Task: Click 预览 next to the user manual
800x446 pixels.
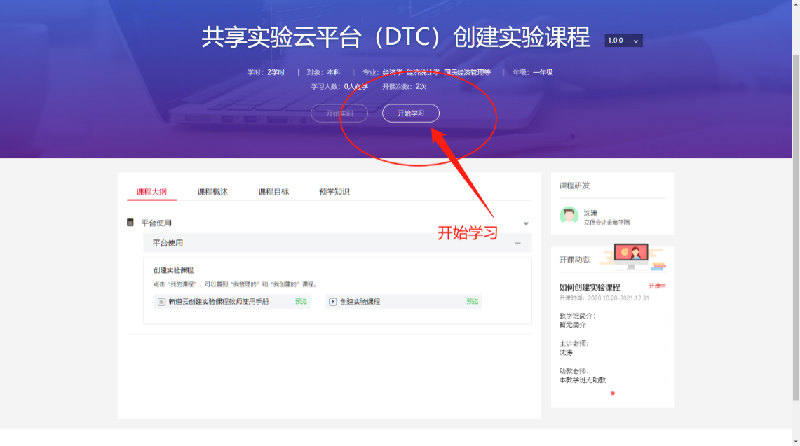Action: click(x=301, y=301)
